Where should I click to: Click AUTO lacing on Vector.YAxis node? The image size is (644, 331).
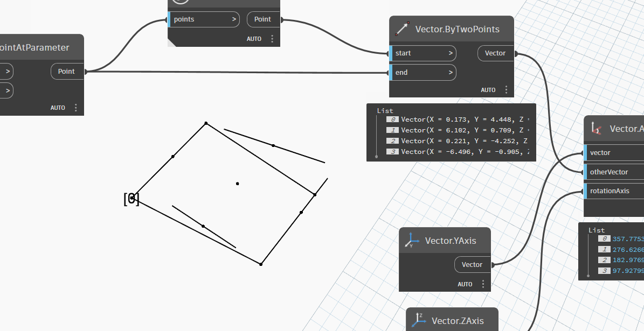(465, 284)
